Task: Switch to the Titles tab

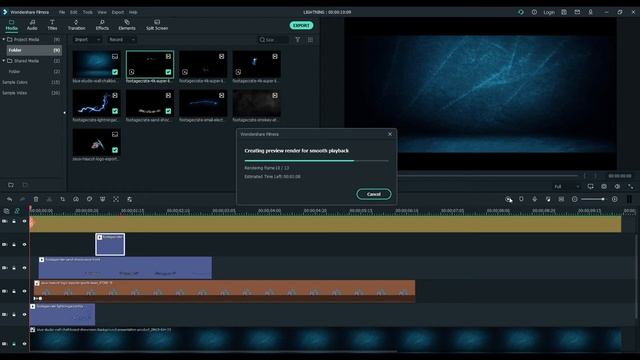Action: [52, 25]
